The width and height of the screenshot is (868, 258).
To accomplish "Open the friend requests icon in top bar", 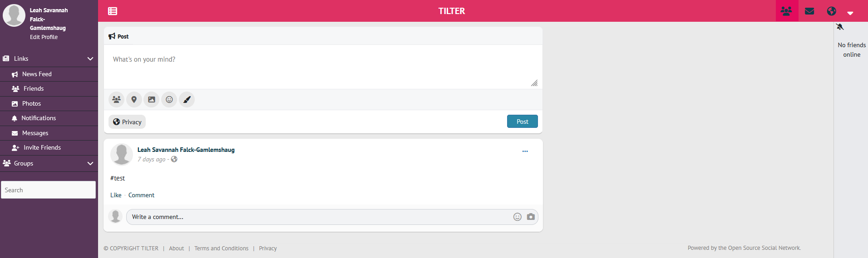I will (x=787, y=11).
